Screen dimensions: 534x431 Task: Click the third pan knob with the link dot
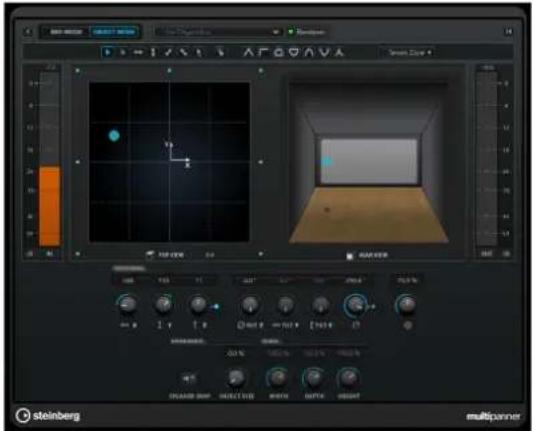(x=199, y=304)
